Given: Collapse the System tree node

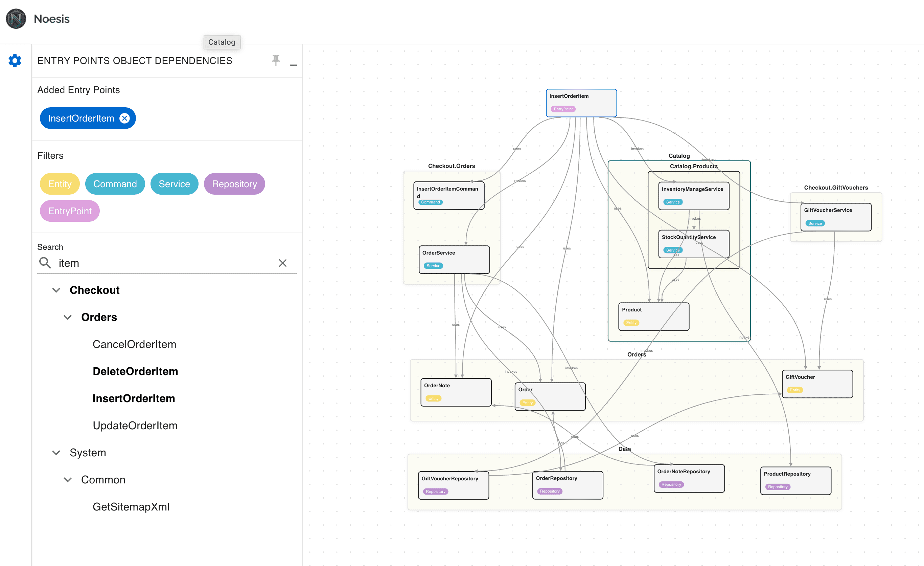Looking at the screenshot, I should (56, 453).
